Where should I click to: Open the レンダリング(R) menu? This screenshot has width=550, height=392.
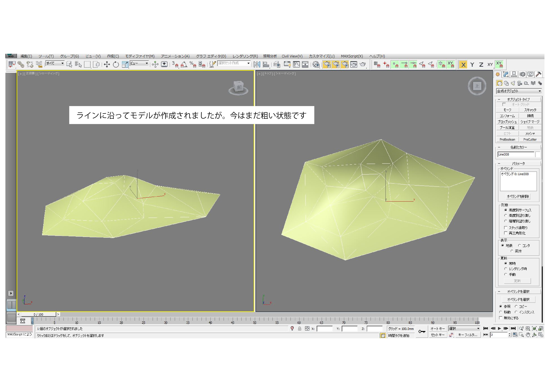245,56
